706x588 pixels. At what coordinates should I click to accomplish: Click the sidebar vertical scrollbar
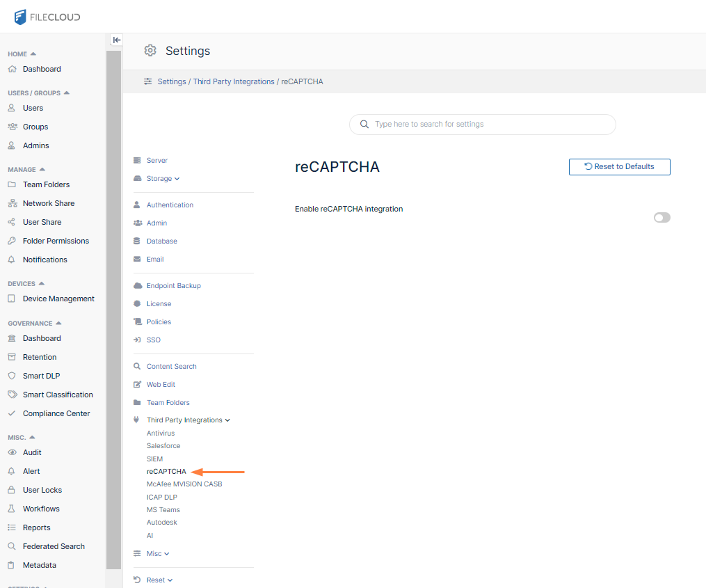pyautogui.click(x=113, y=310)
